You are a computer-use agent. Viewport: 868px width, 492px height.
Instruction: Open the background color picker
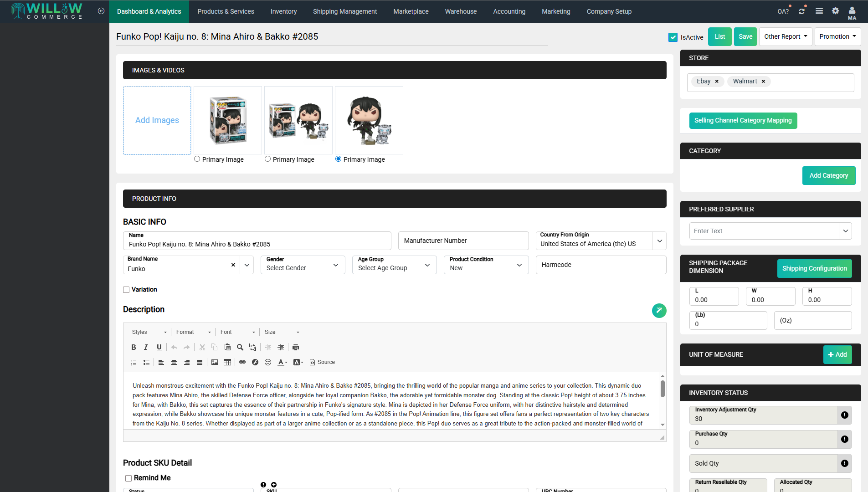tap(298, 362)
